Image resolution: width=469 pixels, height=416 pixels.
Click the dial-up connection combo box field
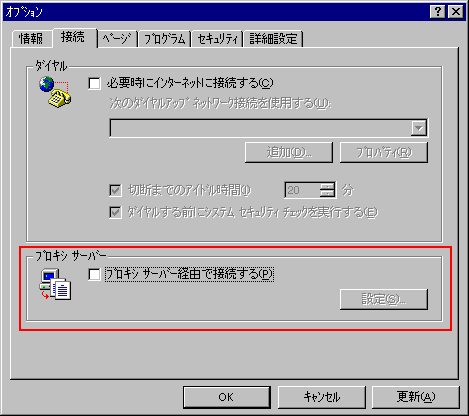(269, 128)
